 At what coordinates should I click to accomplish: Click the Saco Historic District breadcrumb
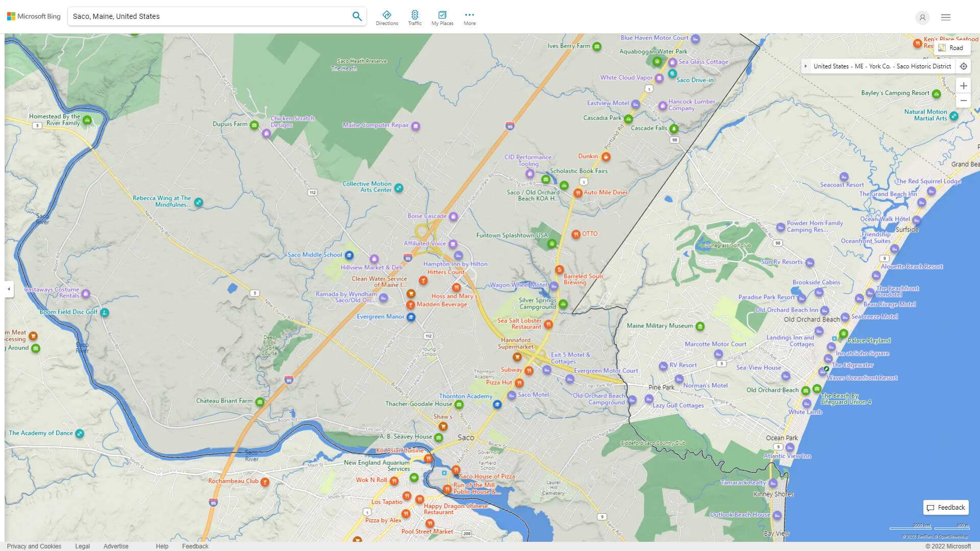pyautogui.click(x=924, y=66)
